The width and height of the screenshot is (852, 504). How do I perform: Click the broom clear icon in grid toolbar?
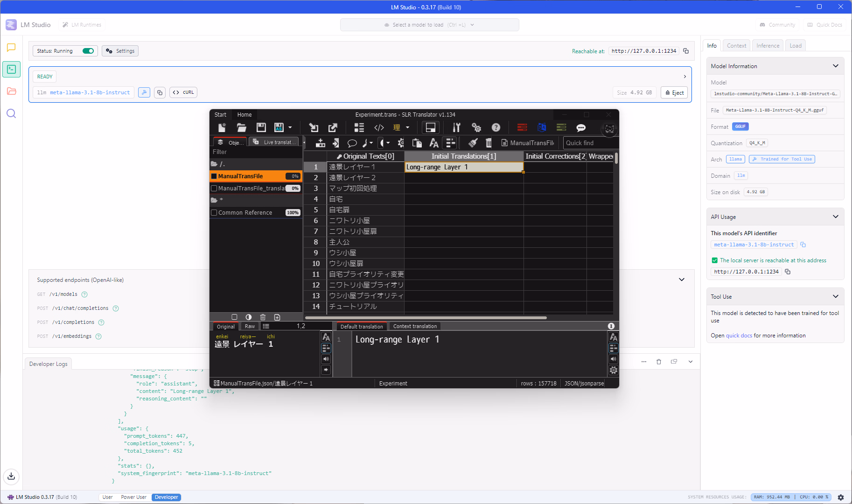tap(473, 143)
